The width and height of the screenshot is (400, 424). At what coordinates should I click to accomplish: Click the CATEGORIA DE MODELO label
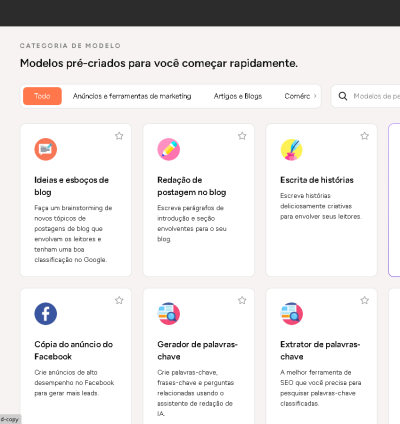(70, 46)
